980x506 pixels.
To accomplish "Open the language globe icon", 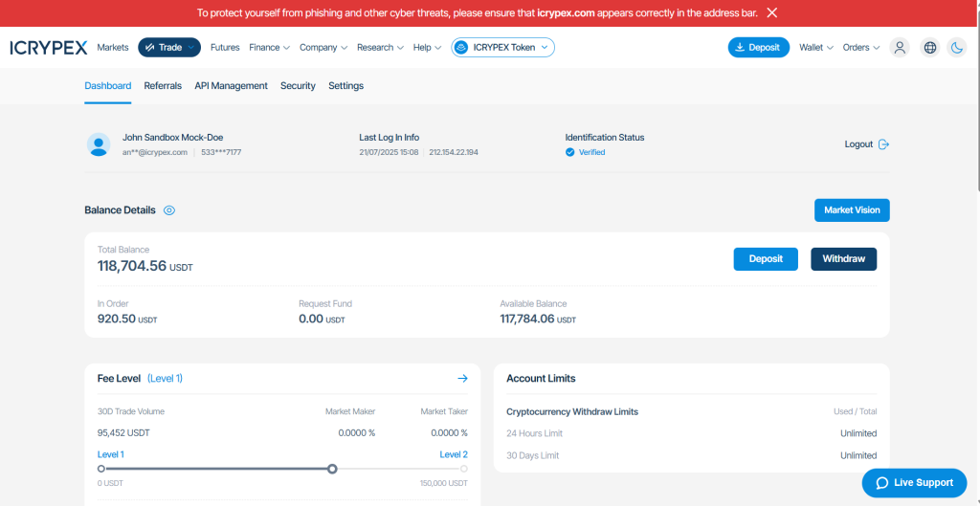I will (x=930, y=48).
